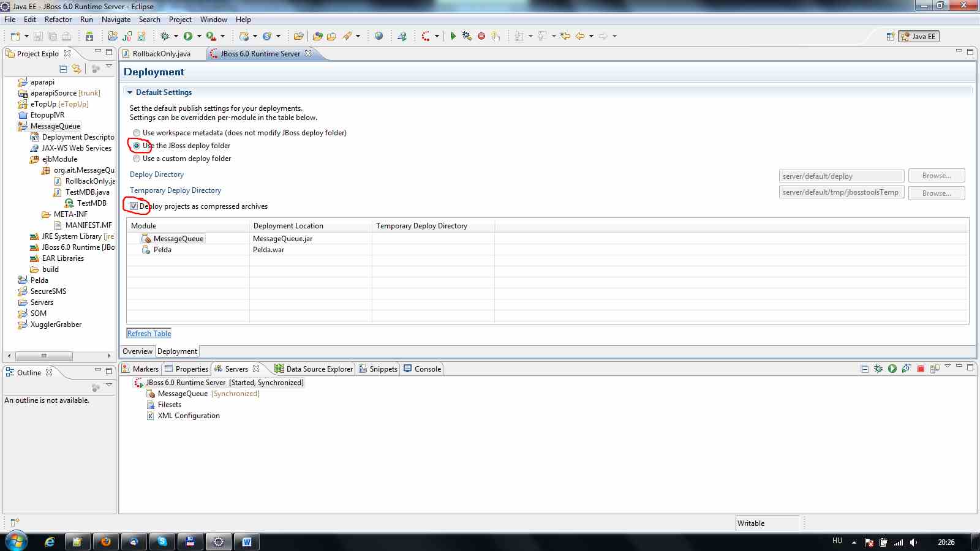Toggle Link with Editor in Project Explorer
This screenshot has width=980, height=551.
click(77, 69)
